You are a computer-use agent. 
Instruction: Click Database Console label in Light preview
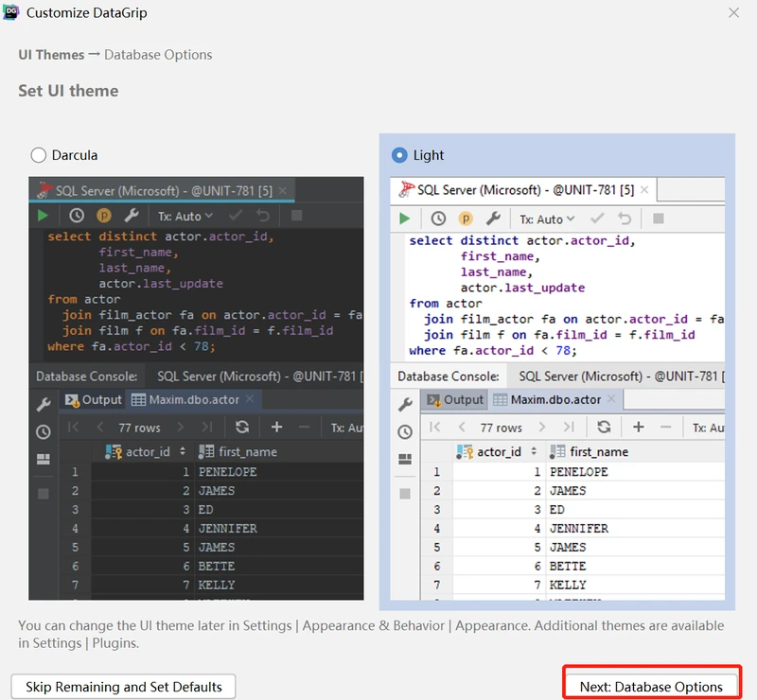pyautogui.click(x=448, y=376)
